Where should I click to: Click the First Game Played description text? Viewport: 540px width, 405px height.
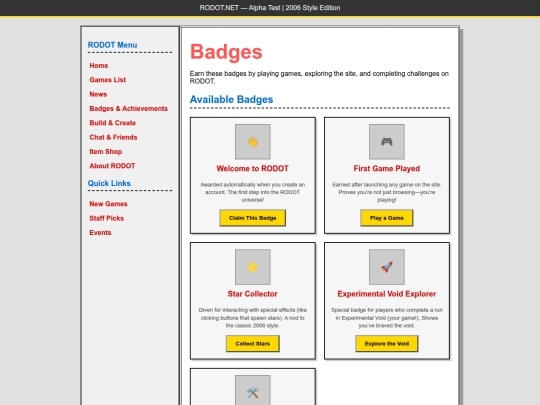pyautogui.click(x=386, y=192)
